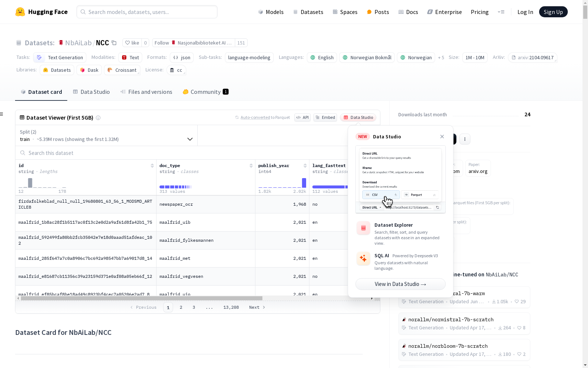
Task: Open Docs
Action: (x=408, y=12)
